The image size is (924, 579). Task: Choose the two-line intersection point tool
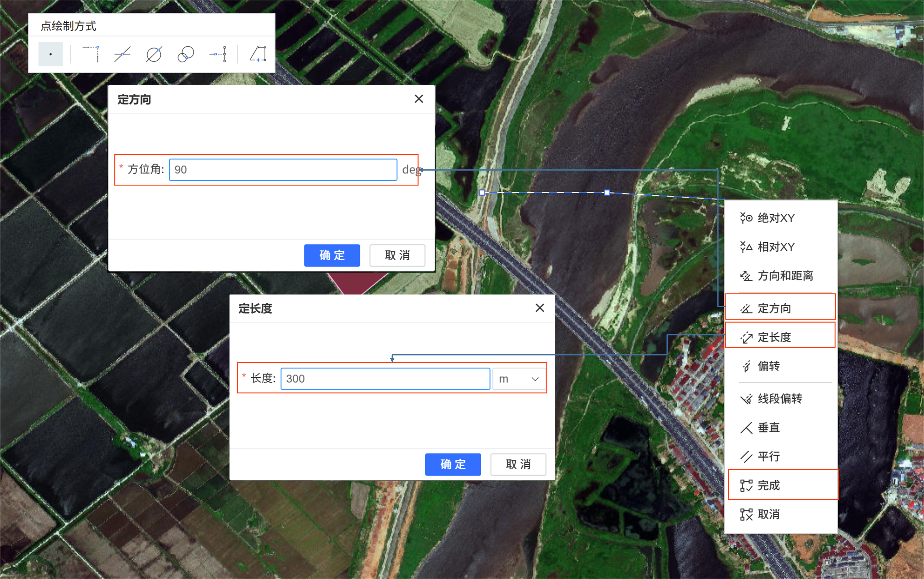(122, 54)
